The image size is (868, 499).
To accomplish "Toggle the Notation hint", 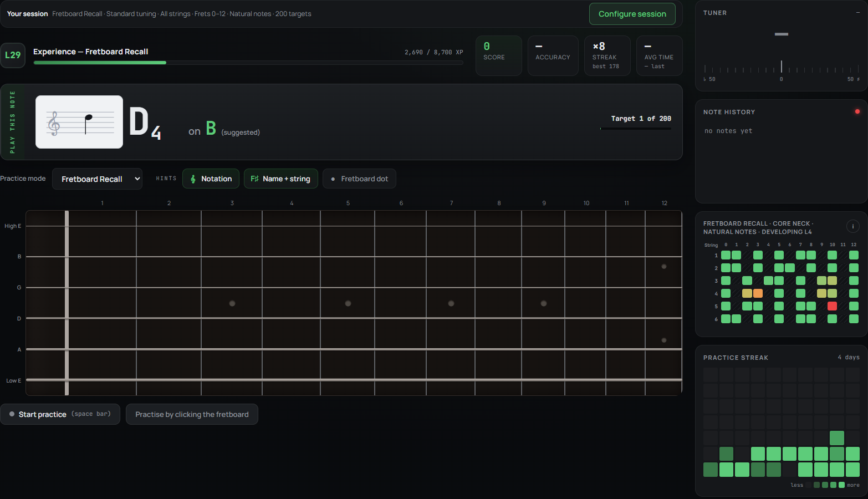I will click(x=211, y=179).
